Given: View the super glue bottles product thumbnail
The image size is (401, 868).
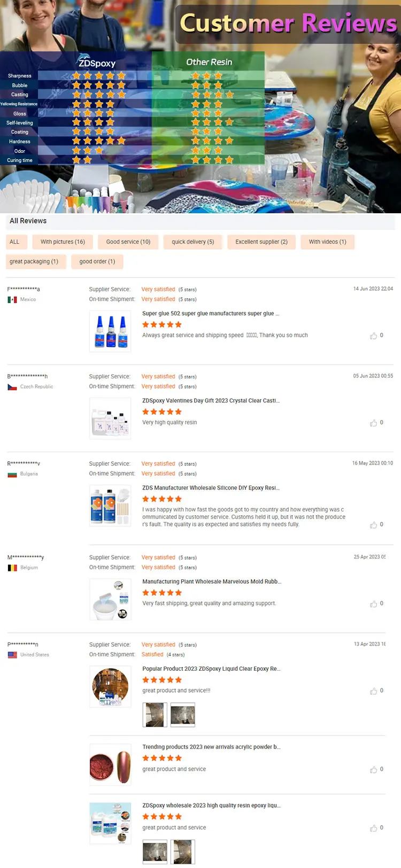Looking at the screenshot, I should coord(110,331).
